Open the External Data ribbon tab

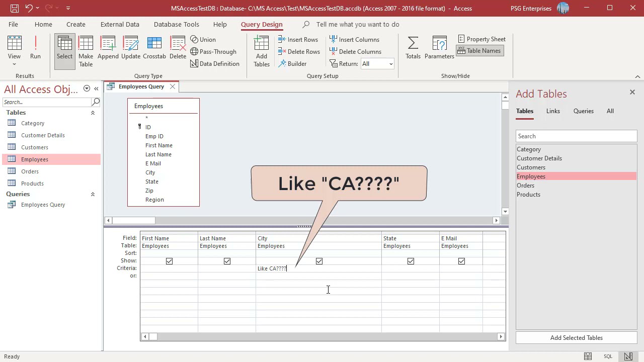click(120, 24)
